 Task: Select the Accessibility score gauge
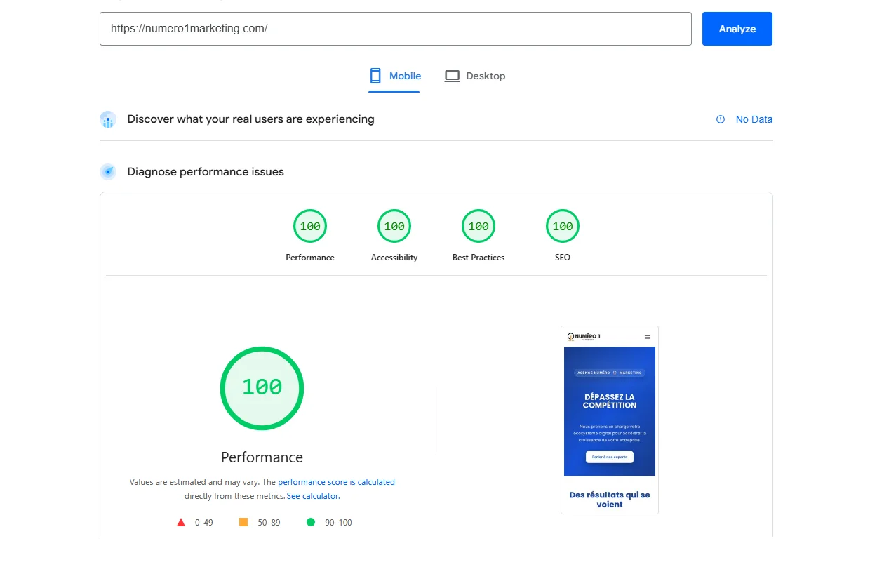click(394, 226)
